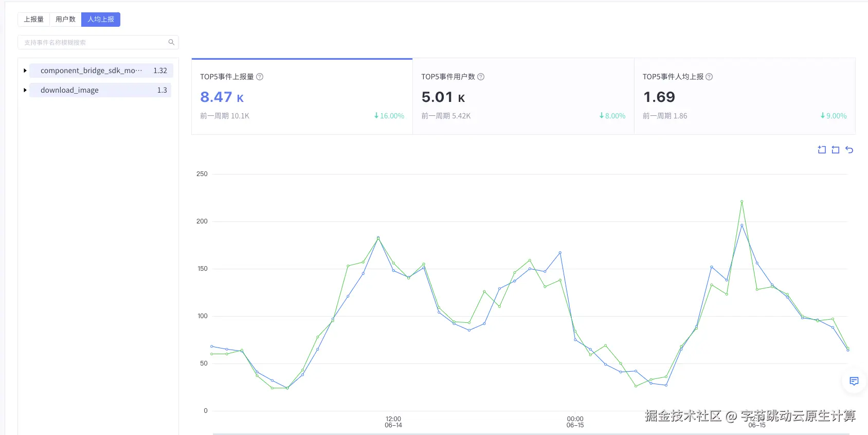The image size is (868, 435).
Task: Select the TOP5事件人均上报 metric card
Action: 744,97
